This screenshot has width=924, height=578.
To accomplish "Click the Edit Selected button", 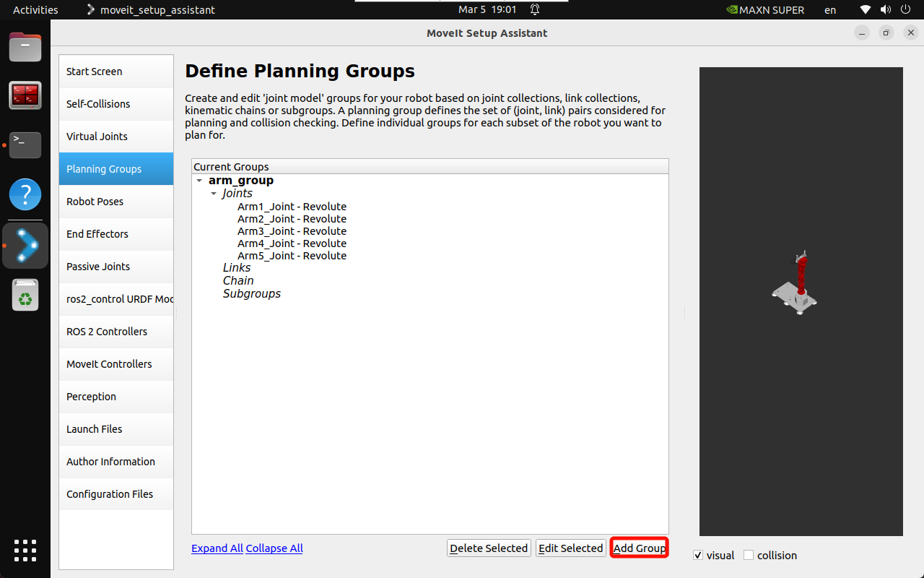I will click(x=570, y=548).
